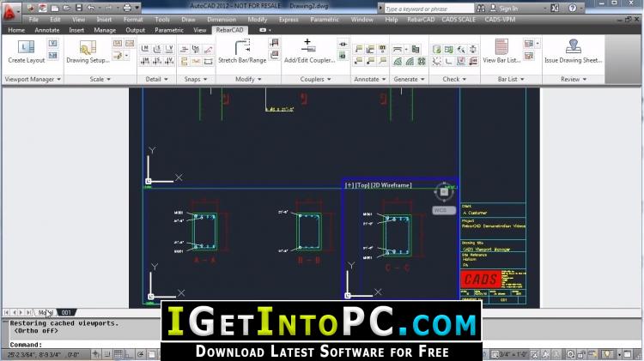
Task: Toggle ortho mode button in status bar
Action: 129,354
